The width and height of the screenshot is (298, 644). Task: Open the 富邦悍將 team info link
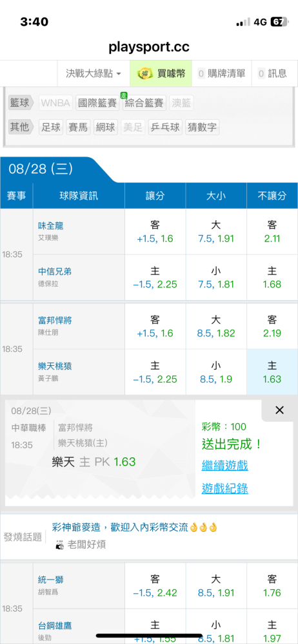[x=55, y=320]
